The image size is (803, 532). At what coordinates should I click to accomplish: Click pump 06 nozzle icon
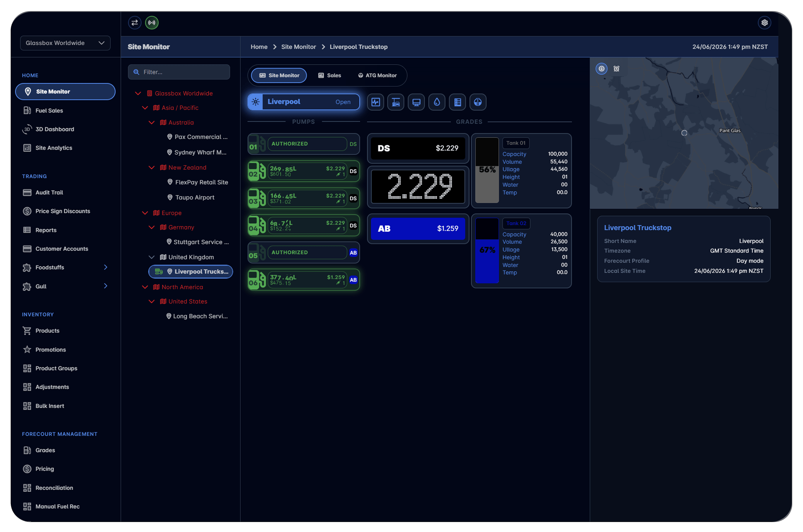257,280
